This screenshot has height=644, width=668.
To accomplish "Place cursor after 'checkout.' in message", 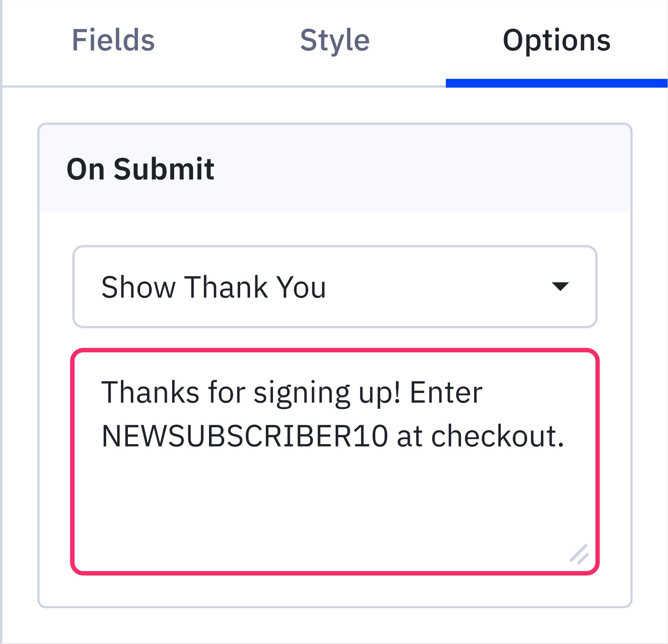I will coord(566,436).
